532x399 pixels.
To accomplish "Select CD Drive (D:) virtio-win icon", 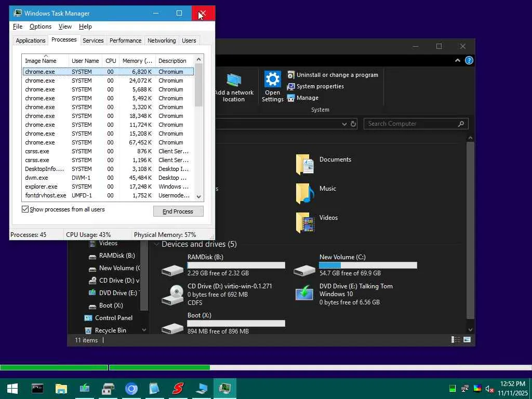I will (x=172, y=295).
